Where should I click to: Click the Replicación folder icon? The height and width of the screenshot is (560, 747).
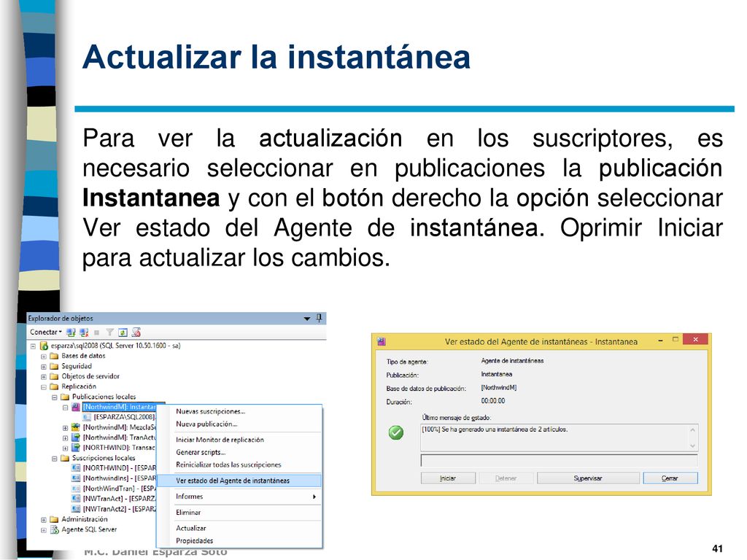coord(54,386)
